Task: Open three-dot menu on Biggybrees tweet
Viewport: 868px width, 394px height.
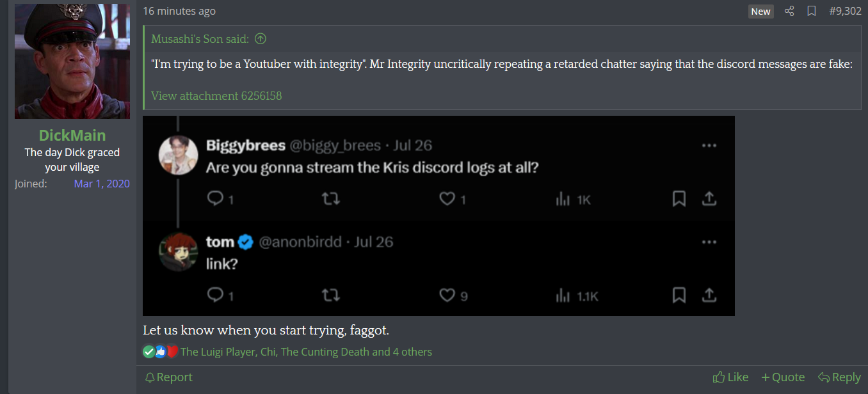Action: 709,146
